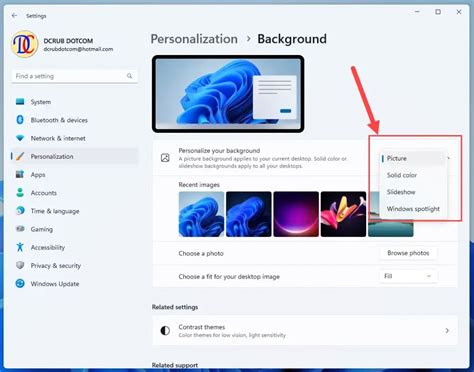Click the Personalization paintbrush icon
Viewport: 474px width, 372px height.
pos(20,156)
